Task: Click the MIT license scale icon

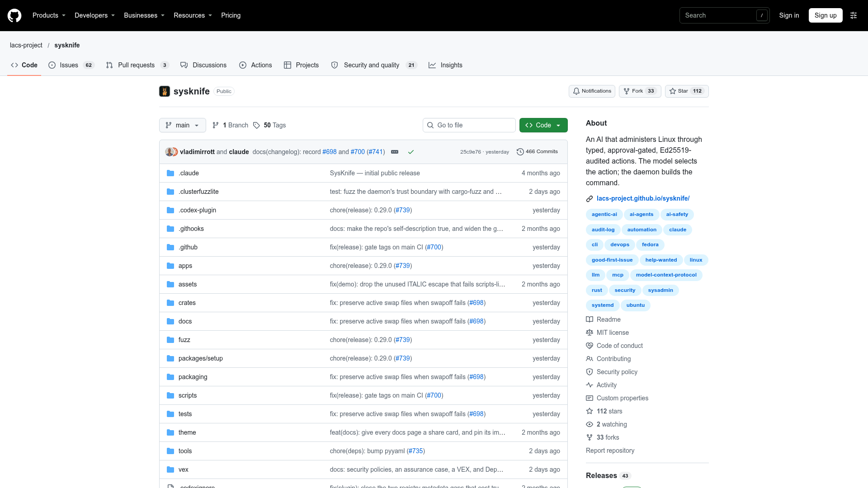Action: point(590,333)
